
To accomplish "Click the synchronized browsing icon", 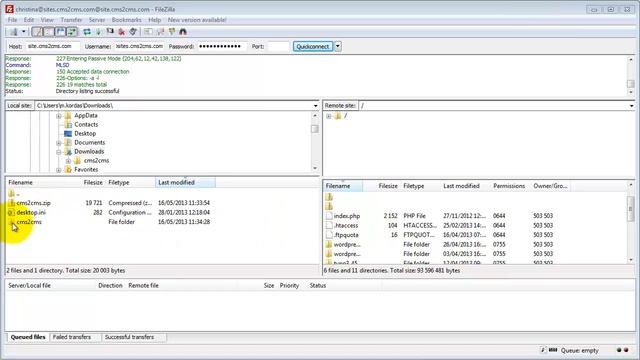I will pos(172,32).
